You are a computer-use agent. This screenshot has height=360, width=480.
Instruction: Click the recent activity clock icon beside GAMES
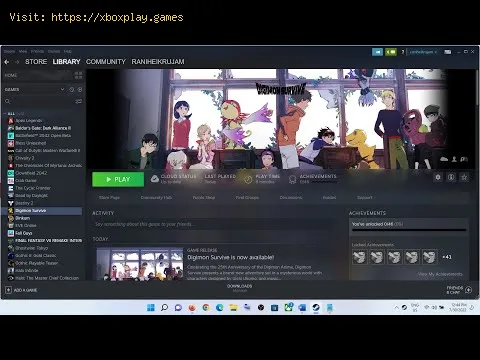[x=72, y=89]
